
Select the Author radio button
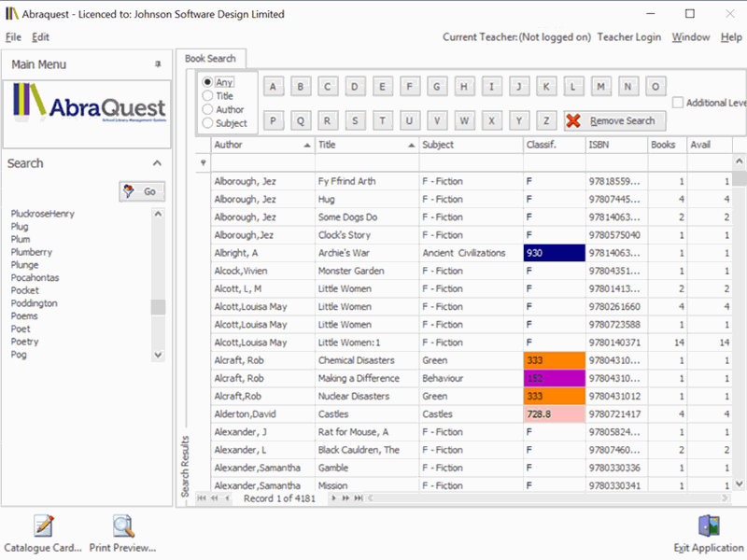(x=208, y=109)
